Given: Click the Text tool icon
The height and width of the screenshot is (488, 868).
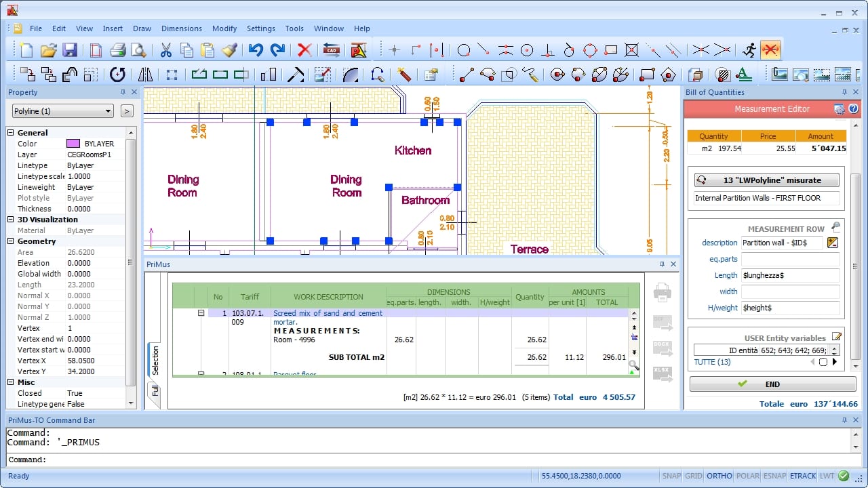Looking at the screenshot, I should click(x=744, y=75).
